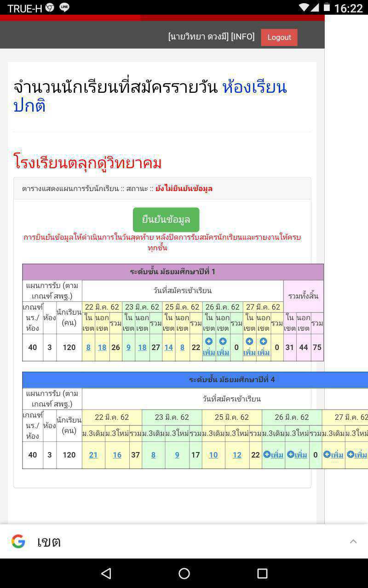Viewport: 368px width, 588px height.
Task: Expand the Google search bar chevron
Action: 353,542
